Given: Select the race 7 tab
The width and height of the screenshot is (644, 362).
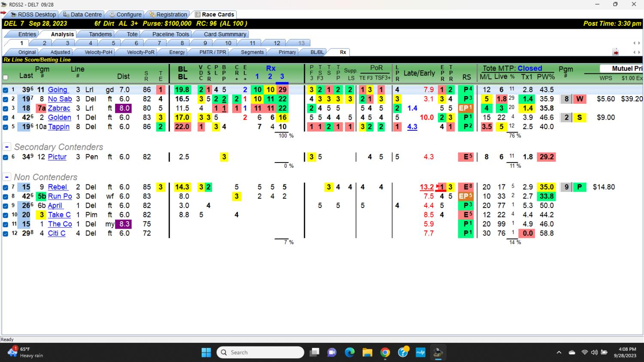Looking at the screenshot, I should [159, 43].
